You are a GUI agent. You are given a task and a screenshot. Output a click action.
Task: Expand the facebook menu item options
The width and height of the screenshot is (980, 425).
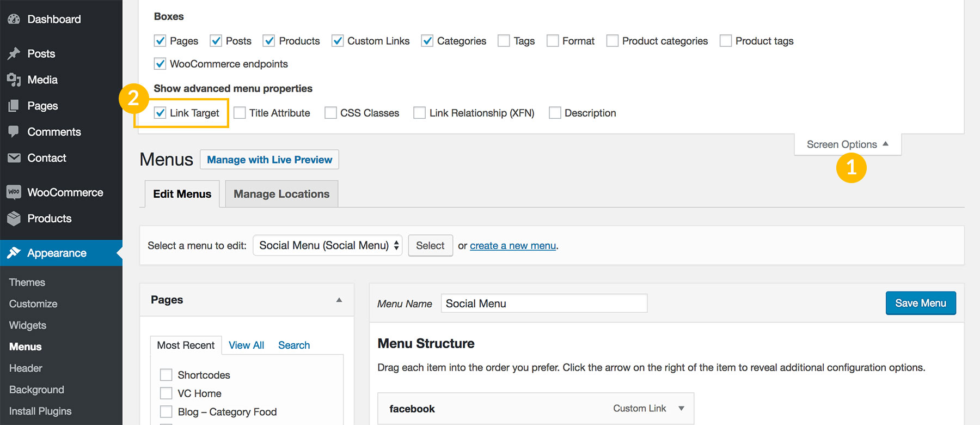(681, 409)
